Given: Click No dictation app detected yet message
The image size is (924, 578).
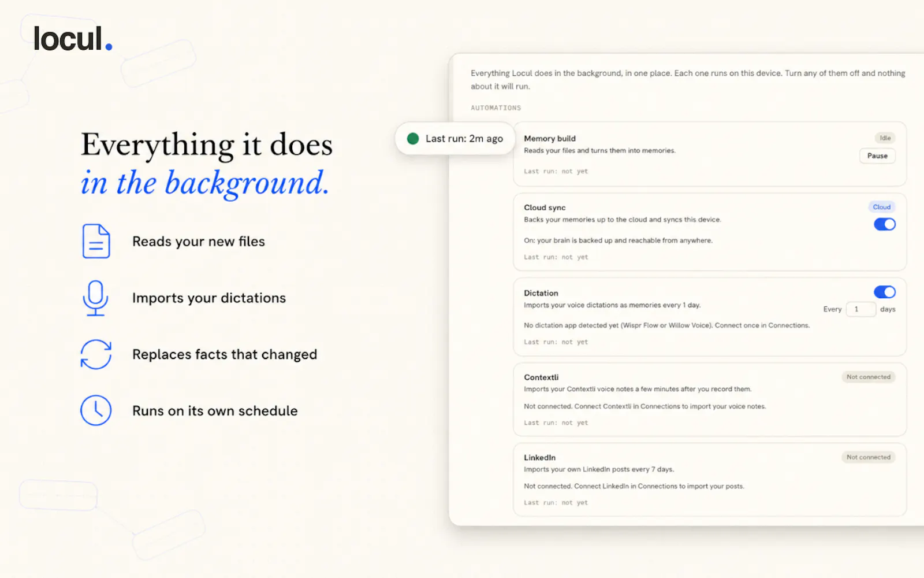Looking at the screenshot, I should [x=666, y=325].
